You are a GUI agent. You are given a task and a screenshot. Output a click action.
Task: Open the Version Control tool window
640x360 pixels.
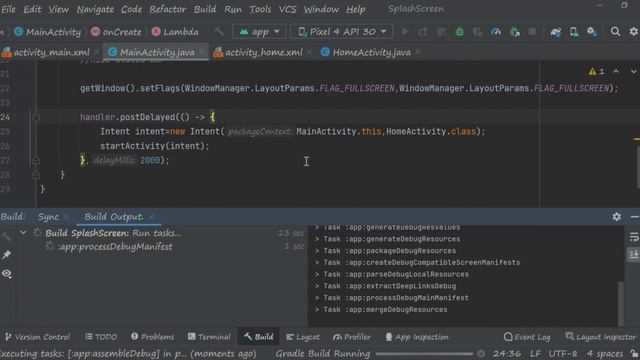point(37,337)
